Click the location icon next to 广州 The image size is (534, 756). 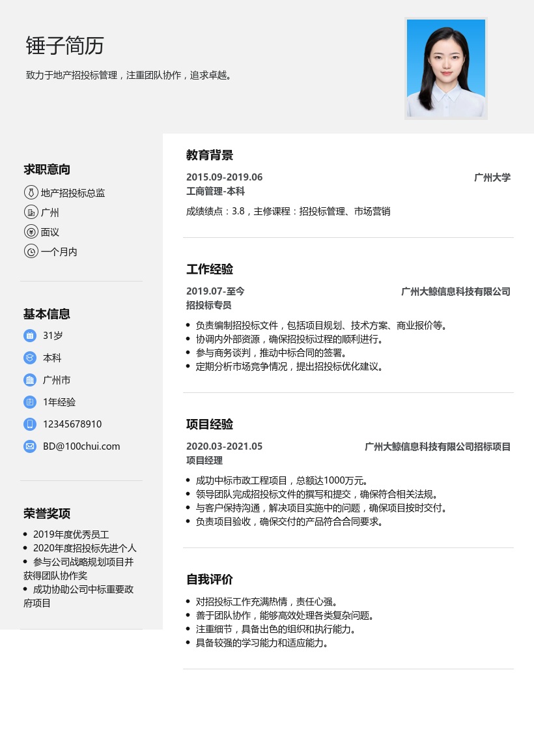(31, 212)
